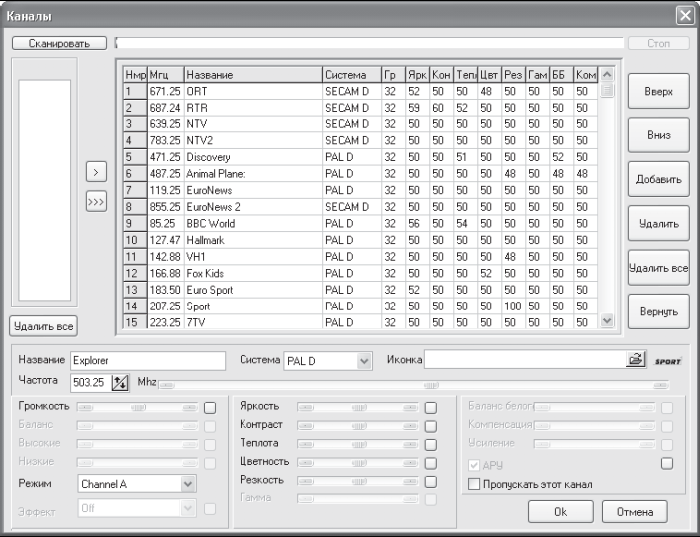
Task: Toggle the Резкость checkbox
Action: click(x=431, y=482)
